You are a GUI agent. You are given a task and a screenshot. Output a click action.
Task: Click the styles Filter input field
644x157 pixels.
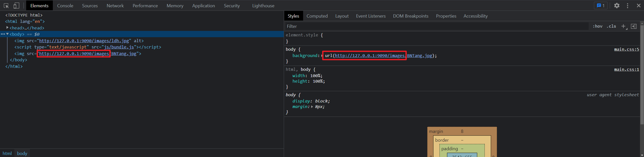[x=436, y=26]
